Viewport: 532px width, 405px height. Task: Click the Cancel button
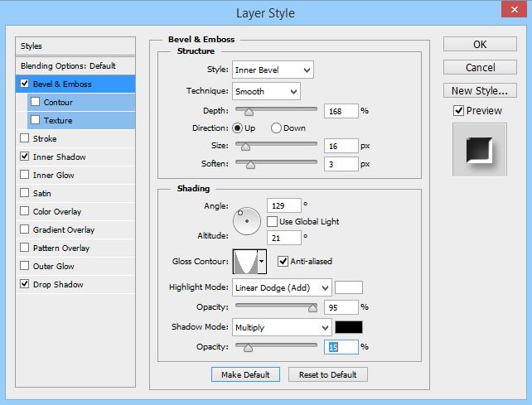[x=480, y=68]
